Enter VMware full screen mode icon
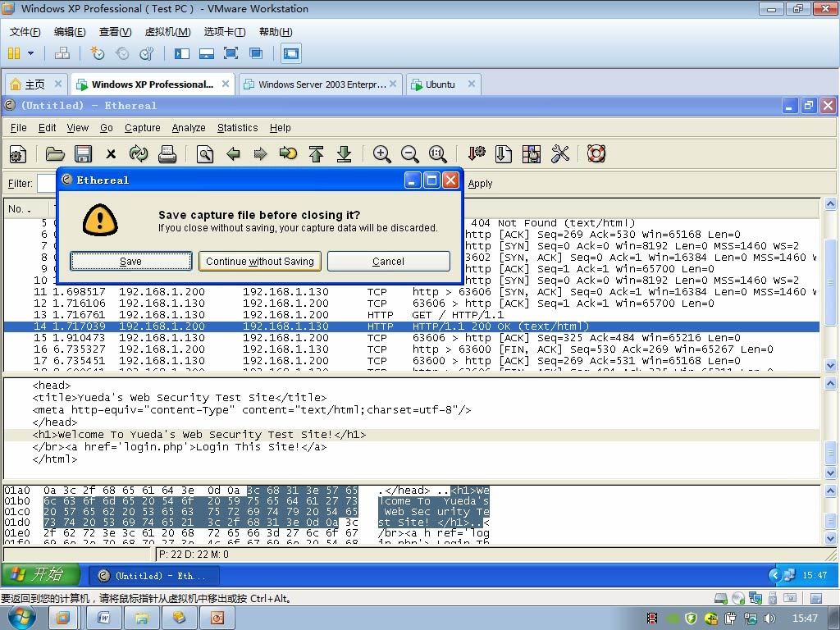 tap(231, 53)
